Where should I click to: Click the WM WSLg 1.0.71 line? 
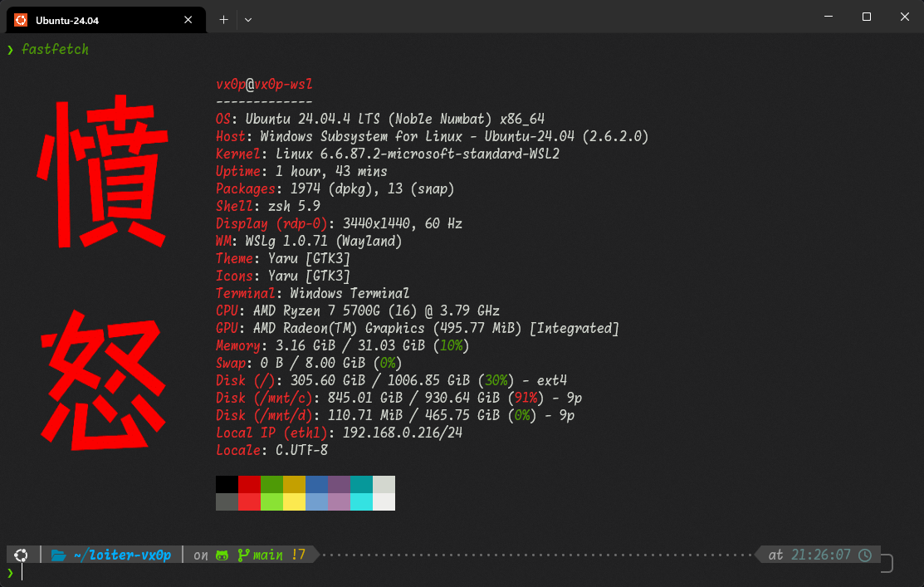click(309, 241)
